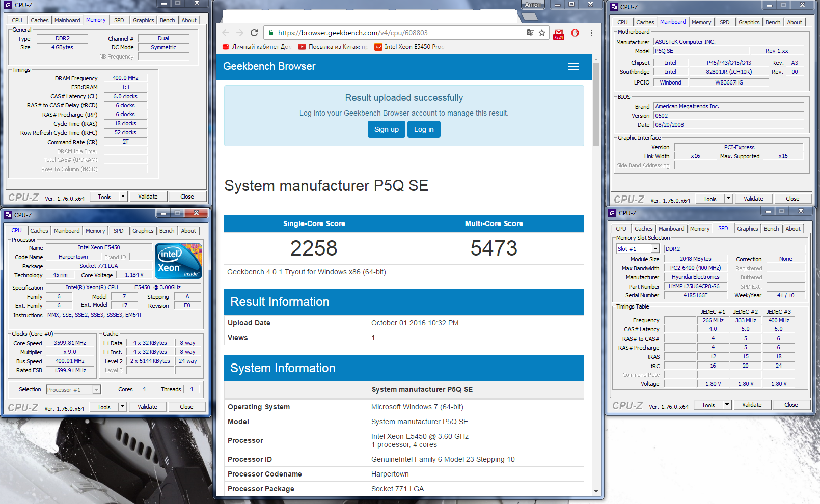
Task: Open Intel Xeon E5450 bookmark
Action: point(409,47)
